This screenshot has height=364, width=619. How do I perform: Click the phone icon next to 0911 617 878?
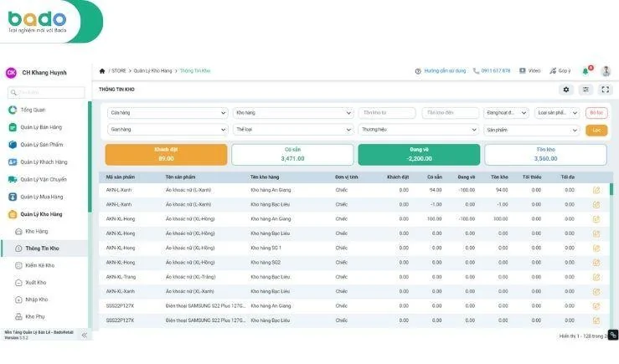tap(476, 71)
